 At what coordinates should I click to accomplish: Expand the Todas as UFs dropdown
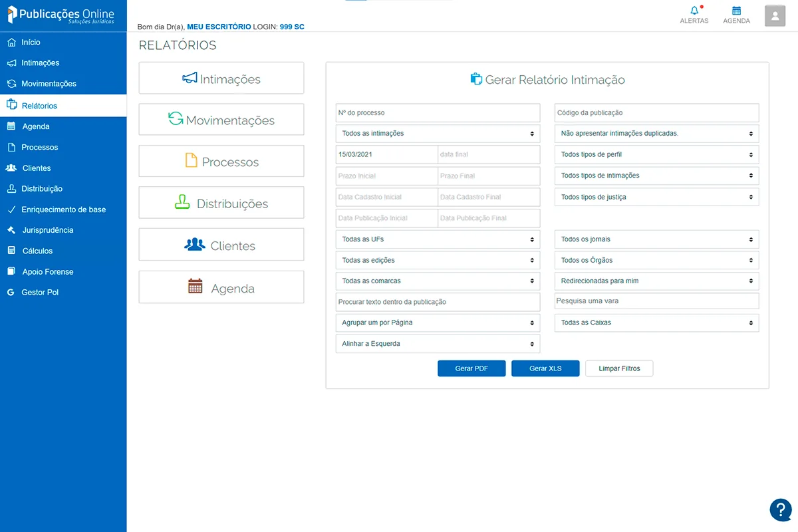coord(438,239)
